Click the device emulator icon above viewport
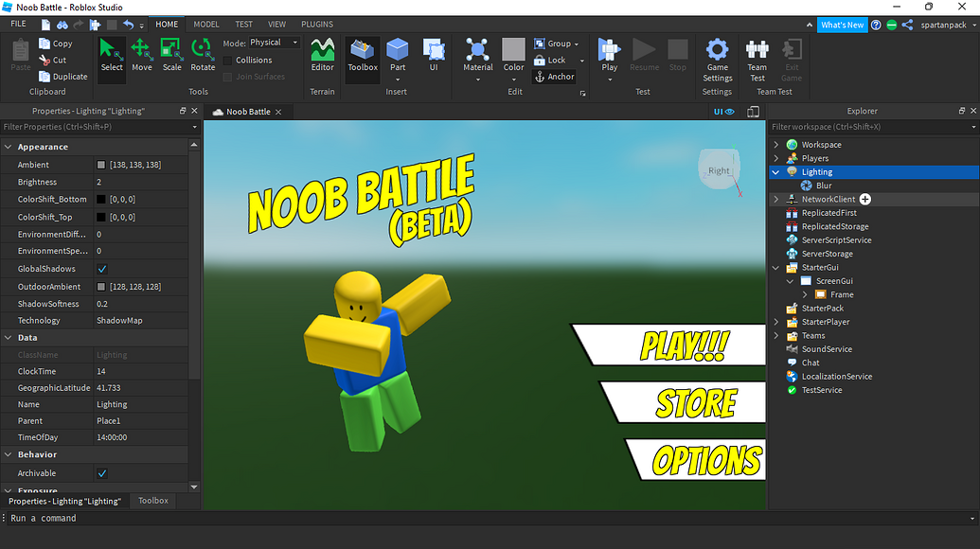 tap(753, 112)
